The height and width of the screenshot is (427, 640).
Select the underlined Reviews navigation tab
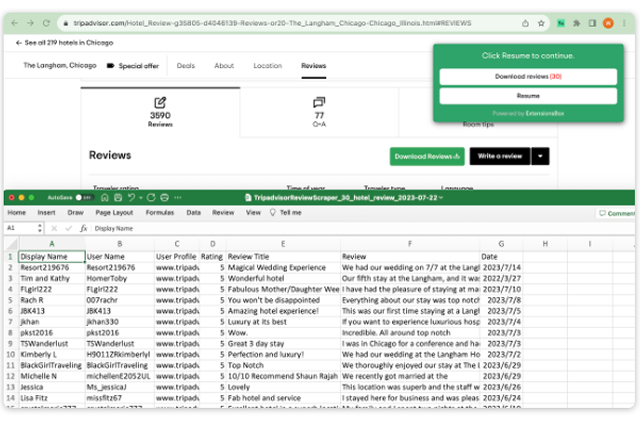[x=313, y=66]
